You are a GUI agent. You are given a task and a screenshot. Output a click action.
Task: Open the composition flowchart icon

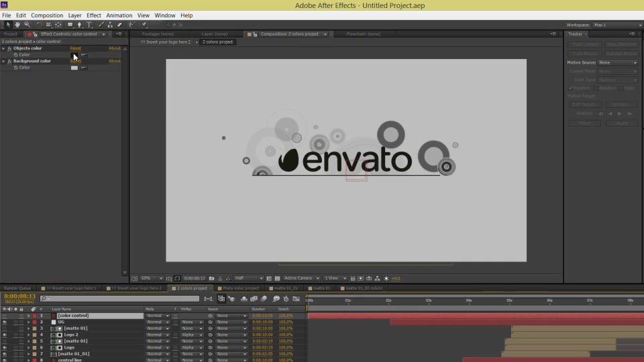point(378,278)
